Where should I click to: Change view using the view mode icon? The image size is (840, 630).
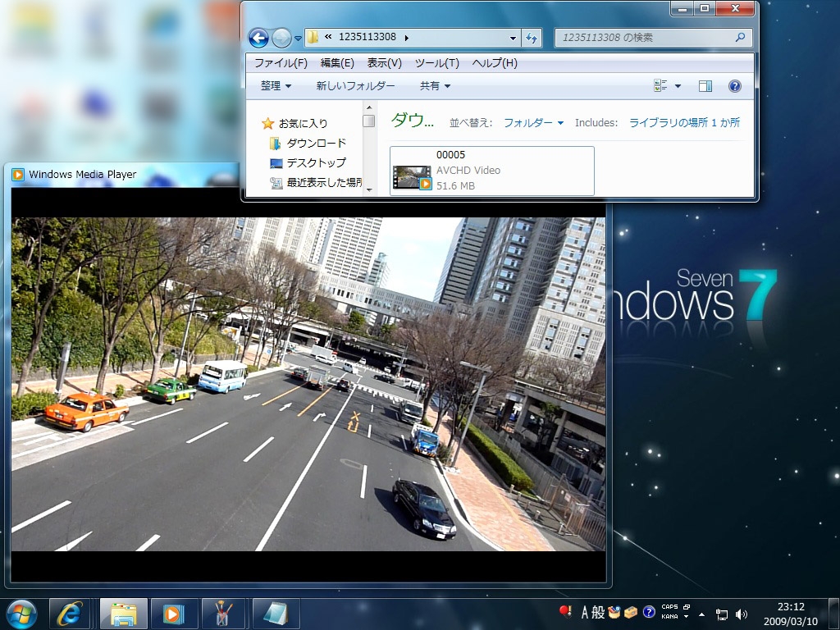click(x=661, y=86)
